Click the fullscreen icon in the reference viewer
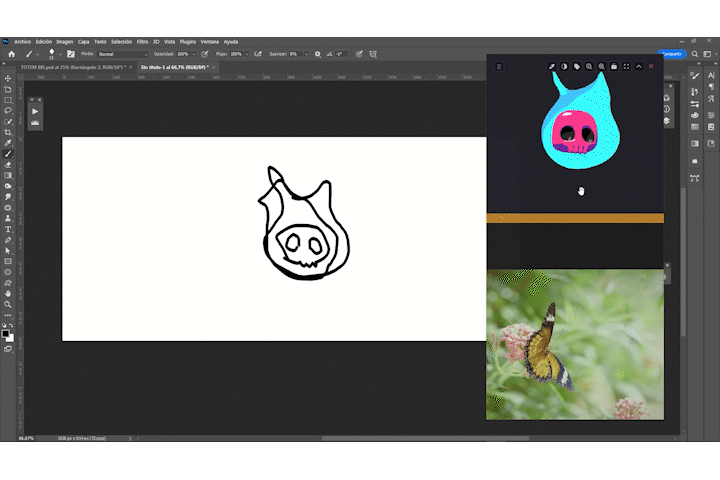 click(626, 67)
